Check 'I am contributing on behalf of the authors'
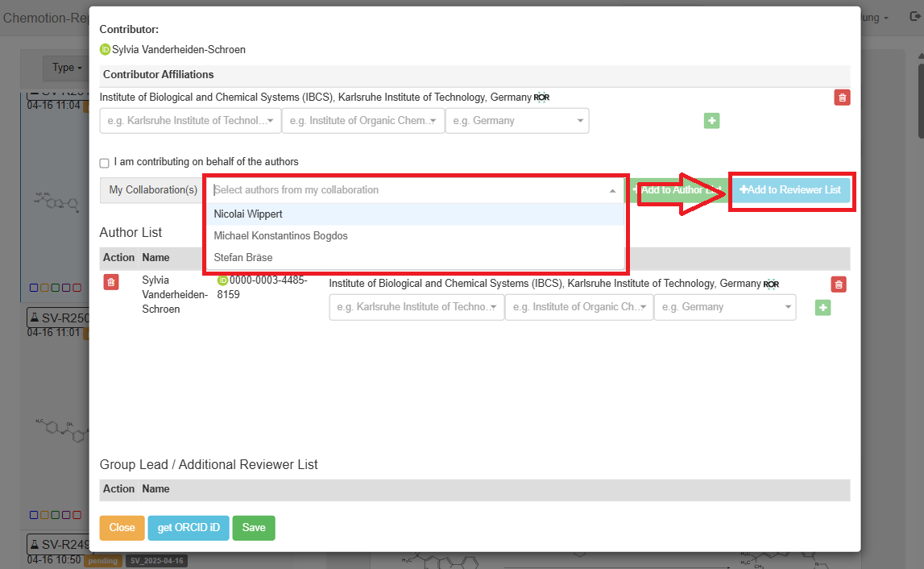Screen dimensions: 924x569 point(105,163)
